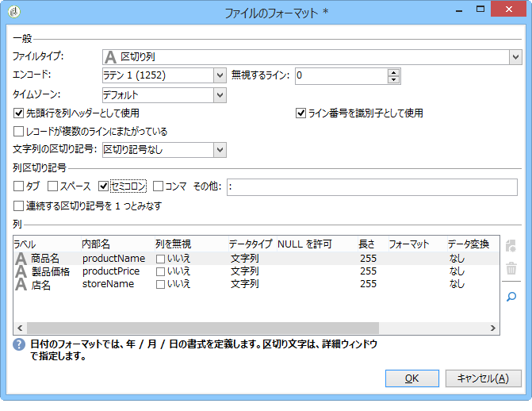Click the その他 delimiter text field

(372, 187)
